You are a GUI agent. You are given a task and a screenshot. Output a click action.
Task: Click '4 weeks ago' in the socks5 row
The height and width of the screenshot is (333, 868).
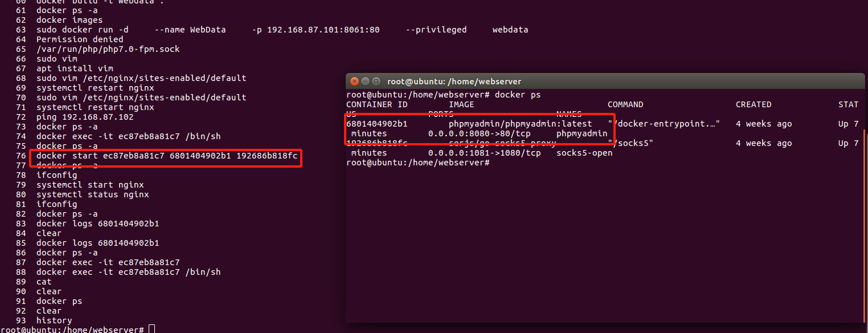[x=764, y=143]
